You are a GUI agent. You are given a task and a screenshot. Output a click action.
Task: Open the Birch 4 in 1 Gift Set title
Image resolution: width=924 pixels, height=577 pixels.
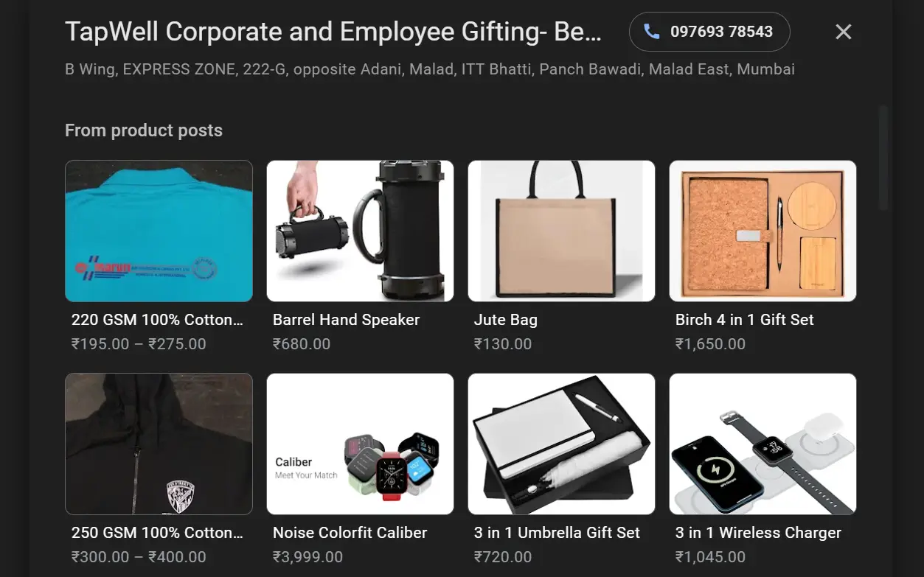(744, 320)
